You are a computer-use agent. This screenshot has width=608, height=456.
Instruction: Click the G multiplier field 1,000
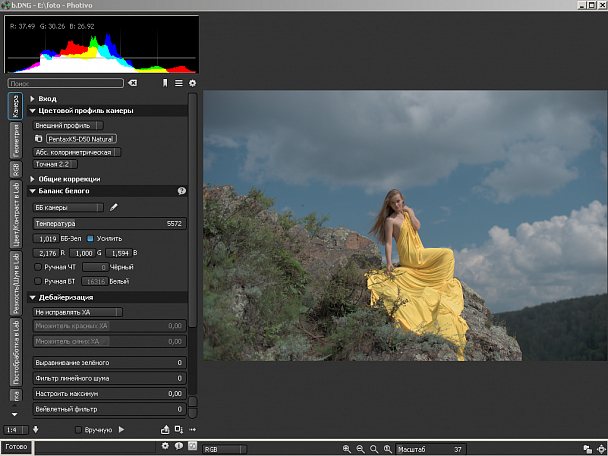83,253
